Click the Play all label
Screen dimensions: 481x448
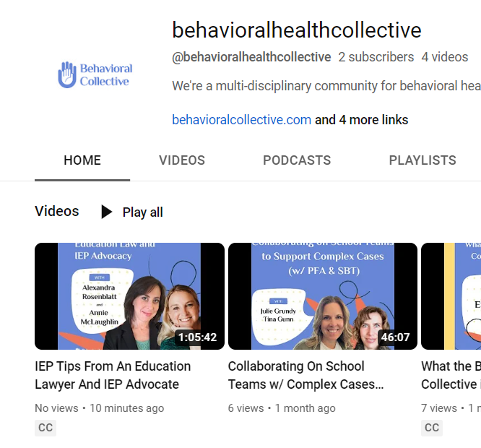point(143,212)
